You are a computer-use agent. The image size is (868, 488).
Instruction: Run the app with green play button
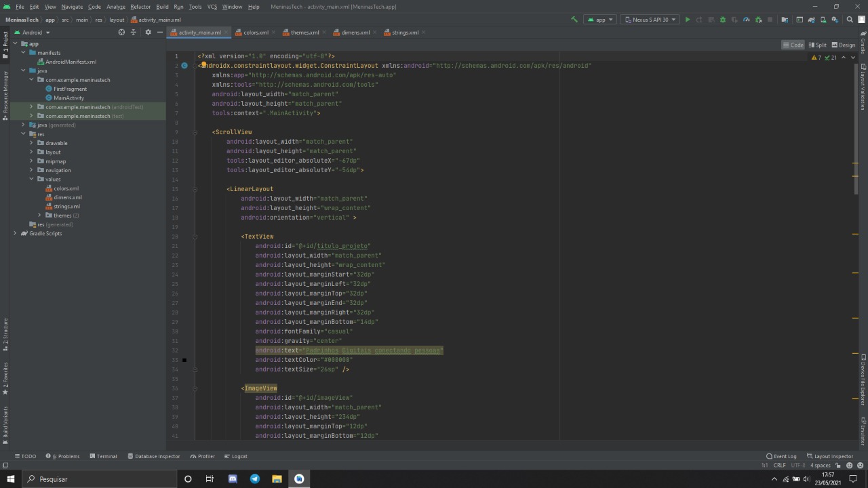pyautogui.click(x=687, y=20)
